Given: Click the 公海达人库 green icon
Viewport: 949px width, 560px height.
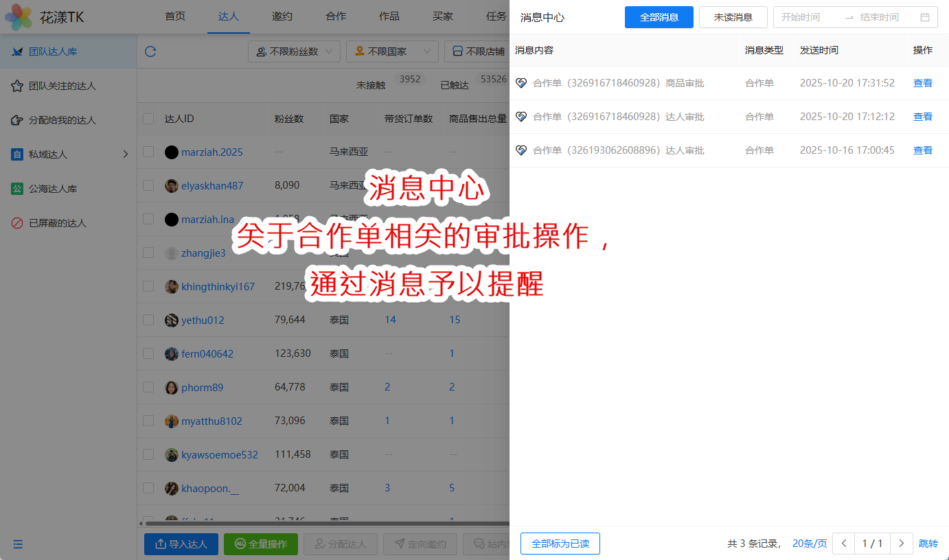Looking at the screenshot, I should [17, 189].
